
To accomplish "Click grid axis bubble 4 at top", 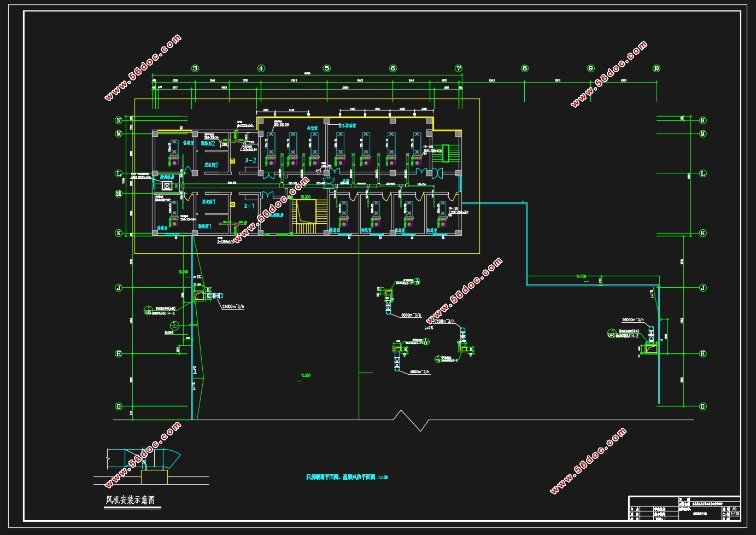I will [x=261, y=68].
